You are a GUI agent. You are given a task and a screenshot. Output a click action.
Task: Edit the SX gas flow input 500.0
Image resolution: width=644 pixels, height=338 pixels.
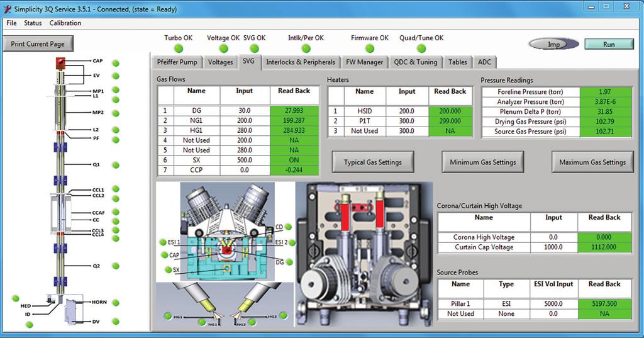[x=245, y=160]
